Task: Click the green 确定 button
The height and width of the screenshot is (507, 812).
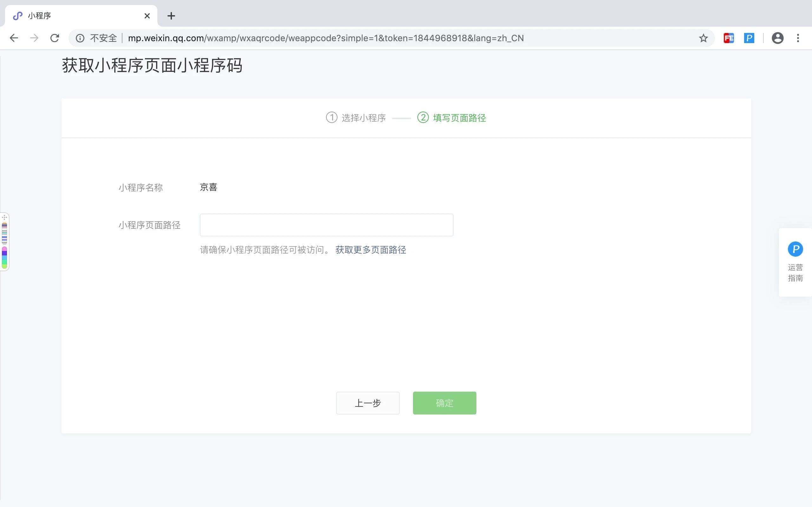Action: pyautogui.click(x=444, y=403)
